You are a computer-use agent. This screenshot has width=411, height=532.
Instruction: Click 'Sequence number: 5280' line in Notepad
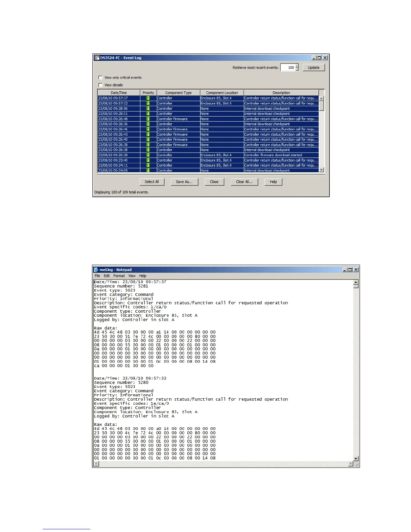coord(121,383)
